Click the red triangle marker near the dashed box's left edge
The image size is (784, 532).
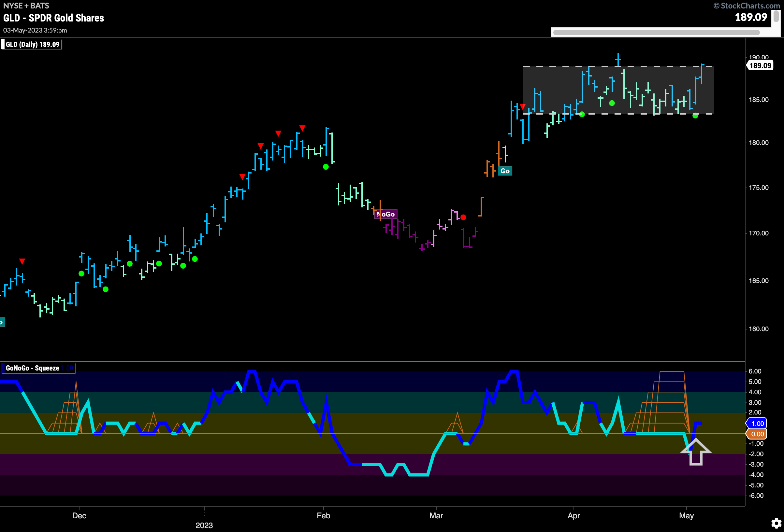click(x=523, y=106)
